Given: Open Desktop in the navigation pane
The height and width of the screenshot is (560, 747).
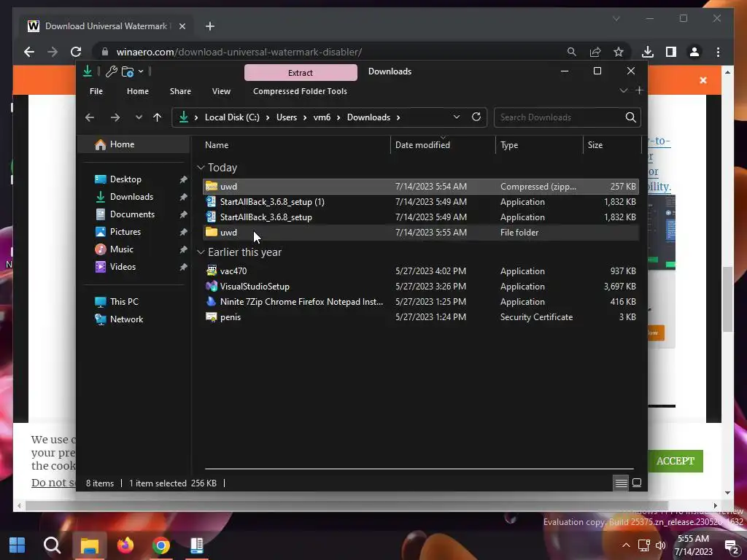Looking at the screenshot, I should click(x=125, y=179).
